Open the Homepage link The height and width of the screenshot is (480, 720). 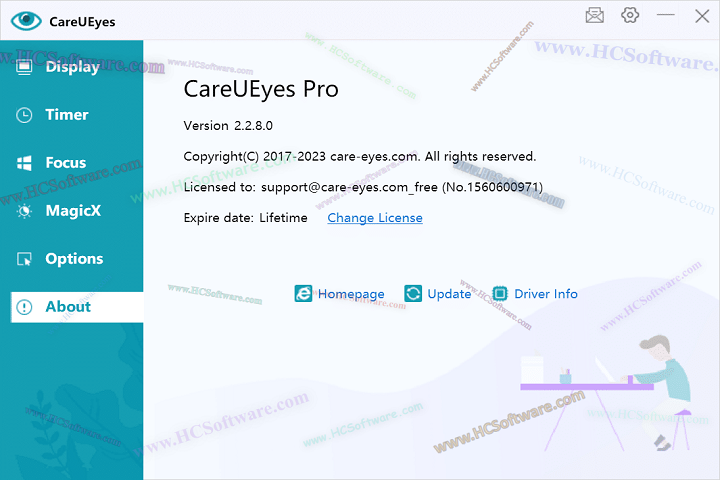tap(351, 294)
